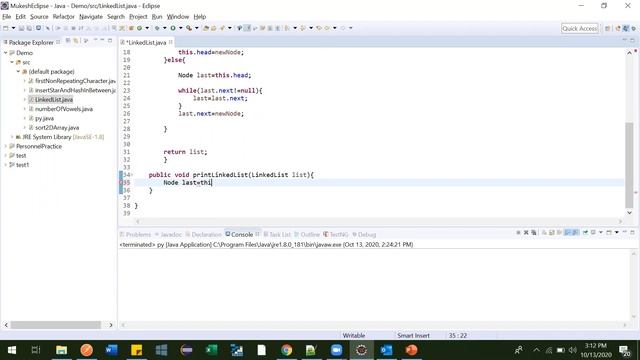The height and width of the screenshot is (360, 640).
Task: Open the Run icon dropdown arrow
Action: (x=181, y=28)
